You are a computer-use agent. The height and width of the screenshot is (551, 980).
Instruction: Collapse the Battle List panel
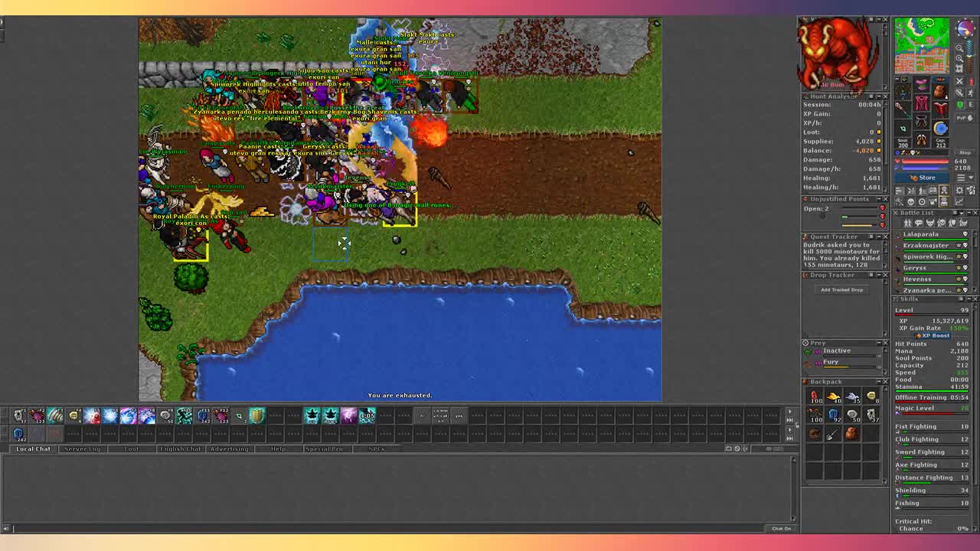click(969, 213)
